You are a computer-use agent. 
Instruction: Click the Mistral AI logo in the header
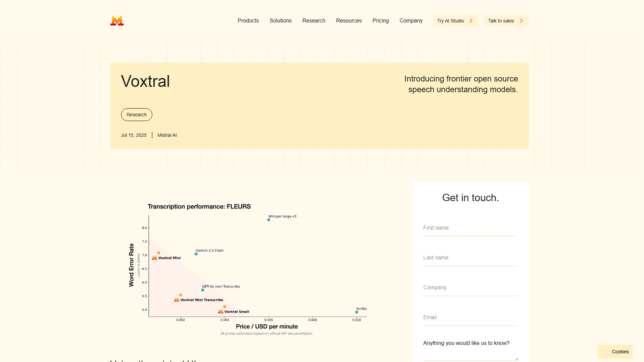tap(117, 21)
